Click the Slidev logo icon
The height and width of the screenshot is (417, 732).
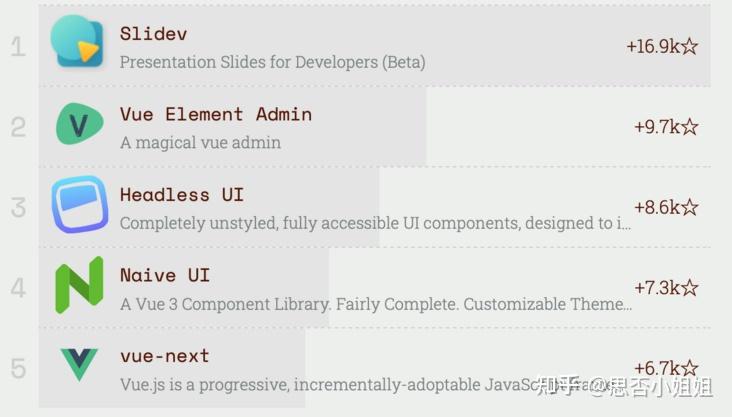[x=77, y=42]
